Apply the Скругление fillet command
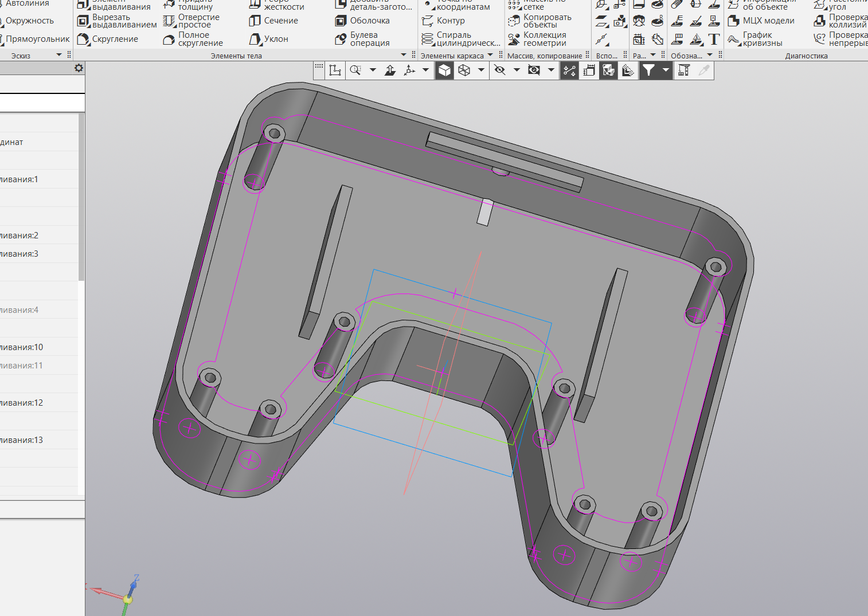The height and width of the screenshot is (616, 868). click(108, 39)
